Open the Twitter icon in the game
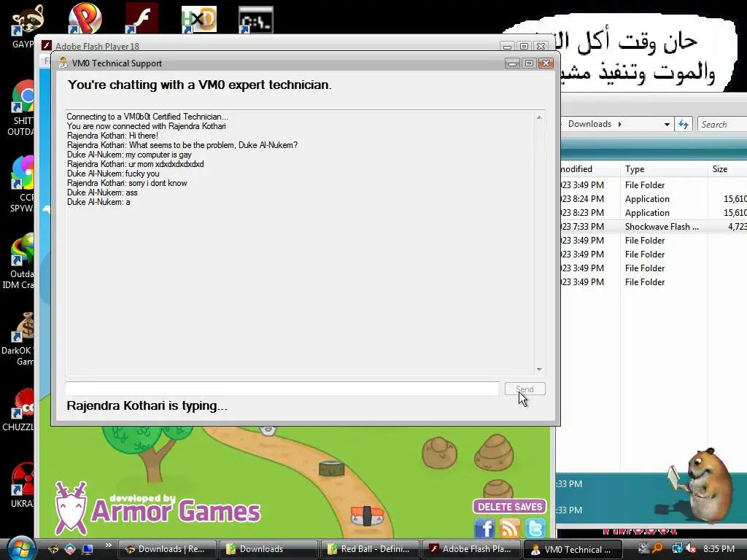 tap(535, 529)
